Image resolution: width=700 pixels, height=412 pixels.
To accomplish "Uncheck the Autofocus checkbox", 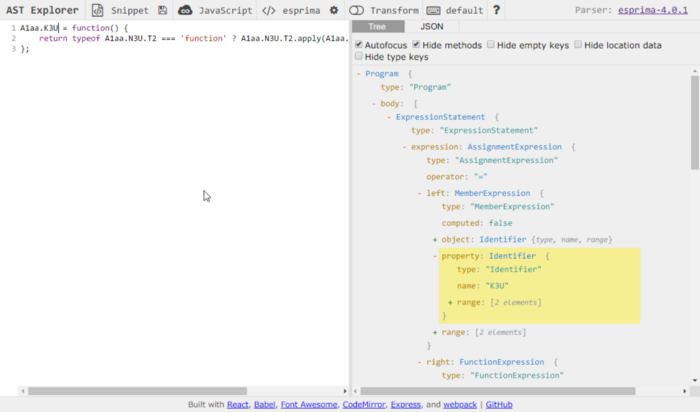I will [360, 45].
